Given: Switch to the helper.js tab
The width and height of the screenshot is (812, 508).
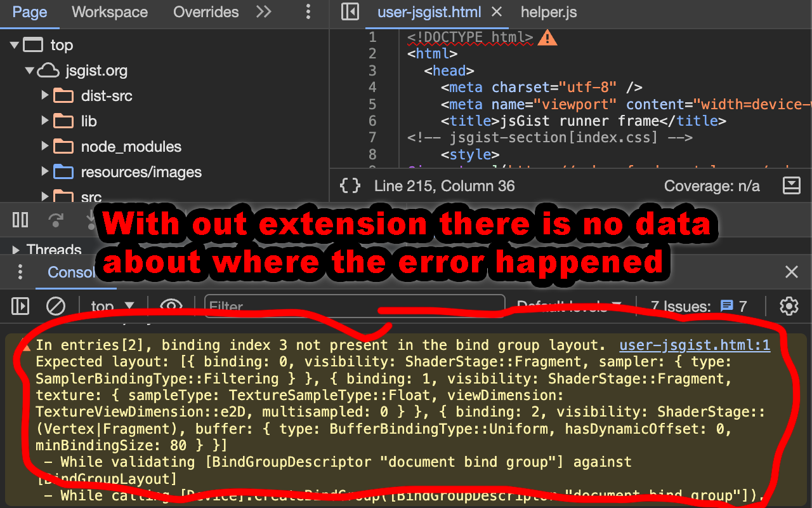Looking at the screenshot, I should click(x=548, y=13).
